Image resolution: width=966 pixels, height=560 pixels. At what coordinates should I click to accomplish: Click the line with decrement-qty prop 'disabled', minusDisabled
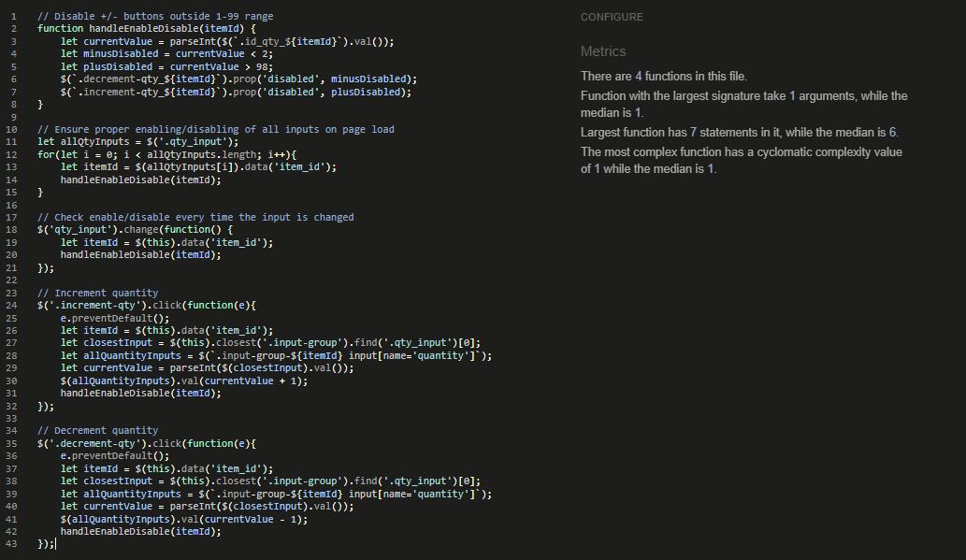tap(238, 79)
